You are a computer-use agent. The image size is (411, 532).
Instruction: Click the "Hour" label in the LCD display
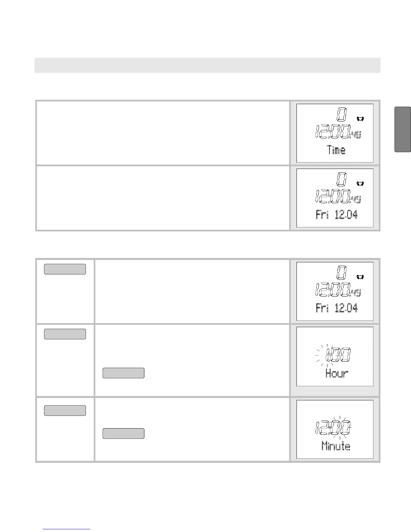point(337,373)
